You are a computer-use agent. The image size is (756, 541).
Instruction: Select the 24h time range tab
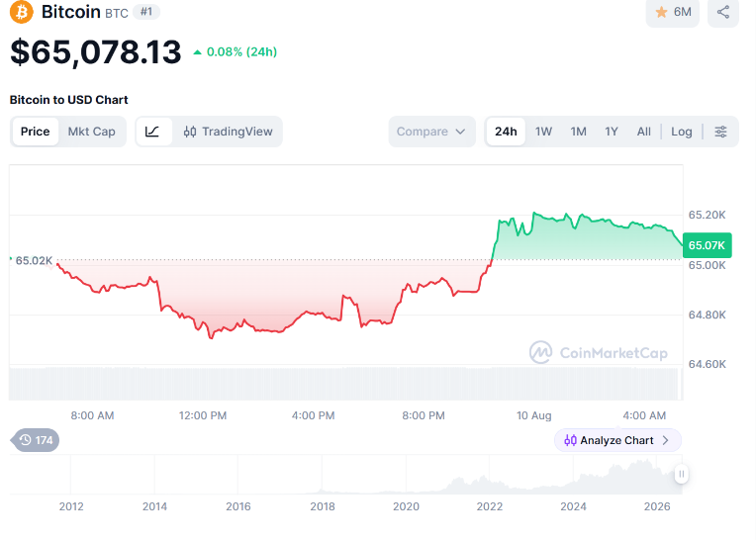[506, 132]
